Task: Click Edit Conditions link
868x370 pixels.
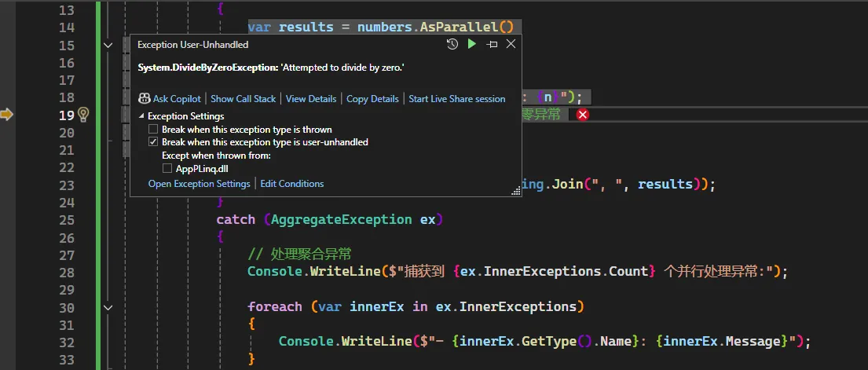Action: point(292,184)
